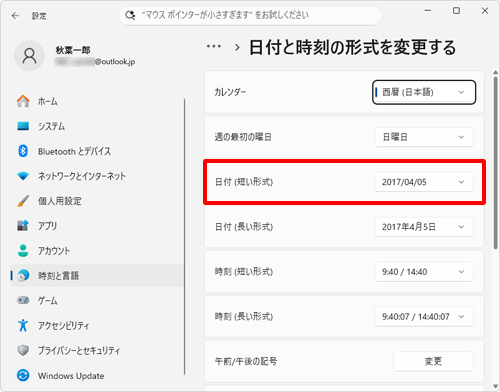
Task: Open long date format dropdown 2017年4月5日
Action: 424,227
